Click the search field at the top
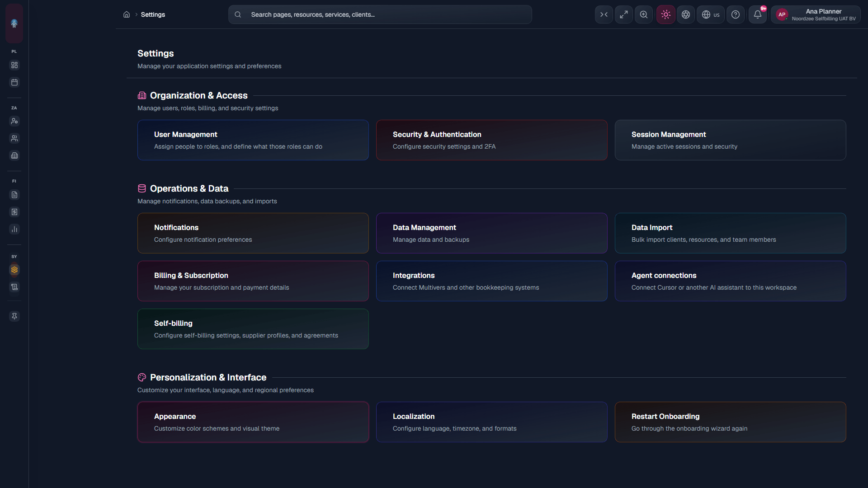 click(x=380, y=14)
